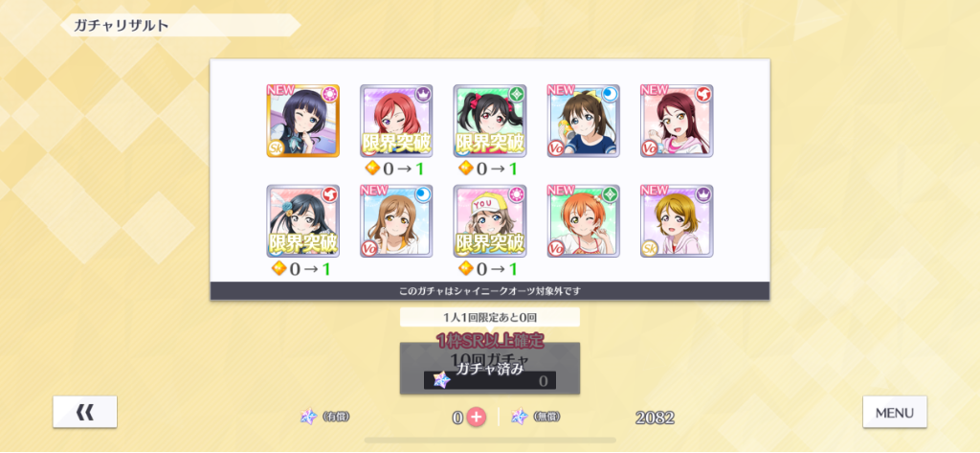The image size is (980, 453).
Task: Tap the paid (有償) star gem icon
Action: [x=309, y=417]
